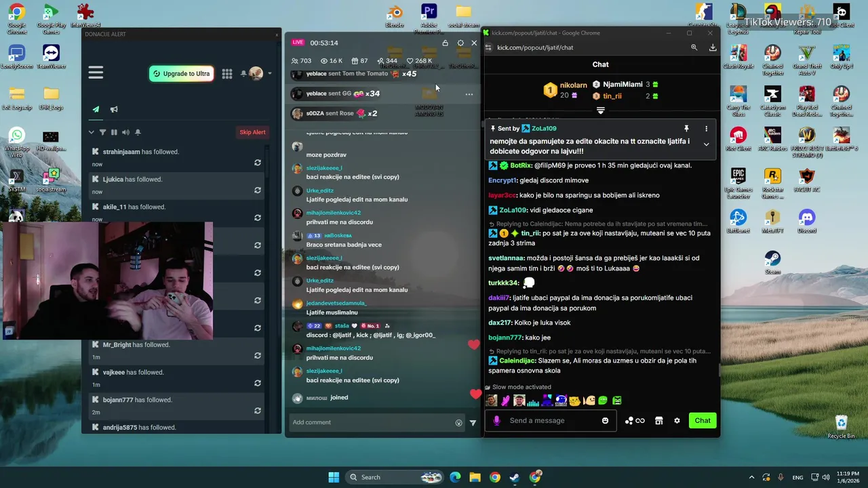The image size is (868, 488).
Task: Open the Windows Start menu
Action: click(334, 477)
